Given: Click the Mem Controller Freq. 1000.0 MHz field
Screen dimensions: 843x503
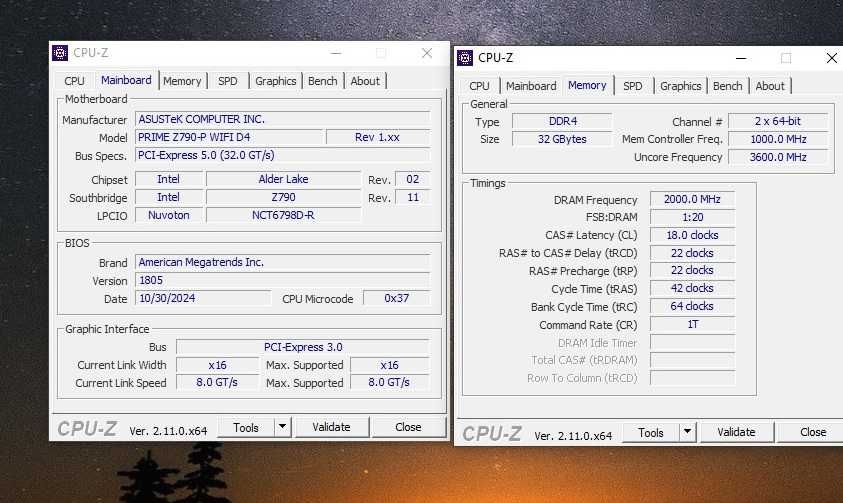Looking at the screenshot, I should 777,139.
